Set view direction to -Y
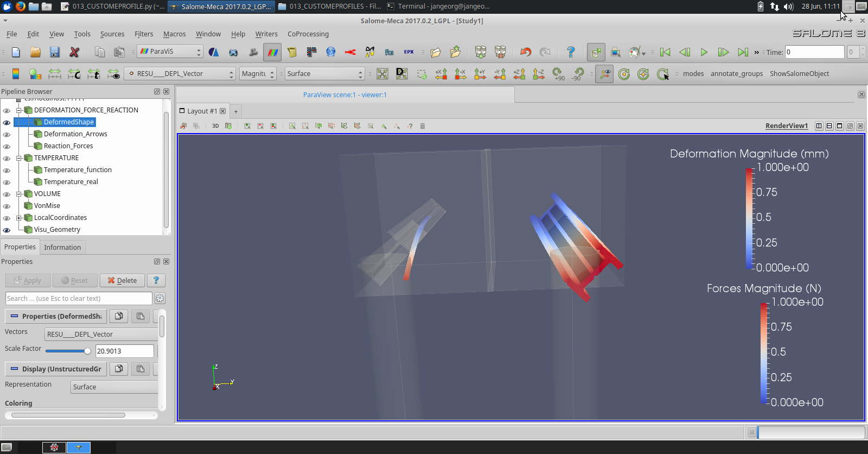 (500, 74)
